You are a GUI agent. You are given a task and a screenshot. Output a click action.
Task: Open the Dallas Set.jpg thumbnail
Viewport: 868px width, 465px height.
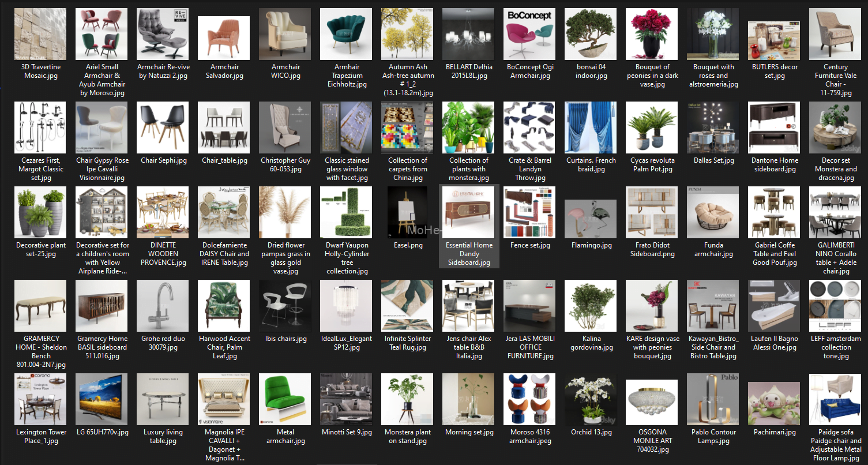[x=713, y=127]
